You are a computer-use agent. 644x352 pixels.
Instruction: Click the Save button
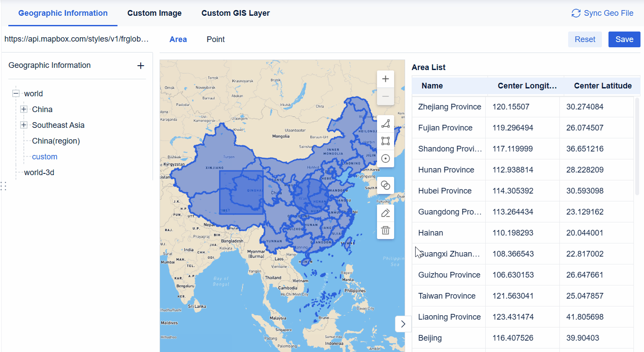click(x=624, y=39)
